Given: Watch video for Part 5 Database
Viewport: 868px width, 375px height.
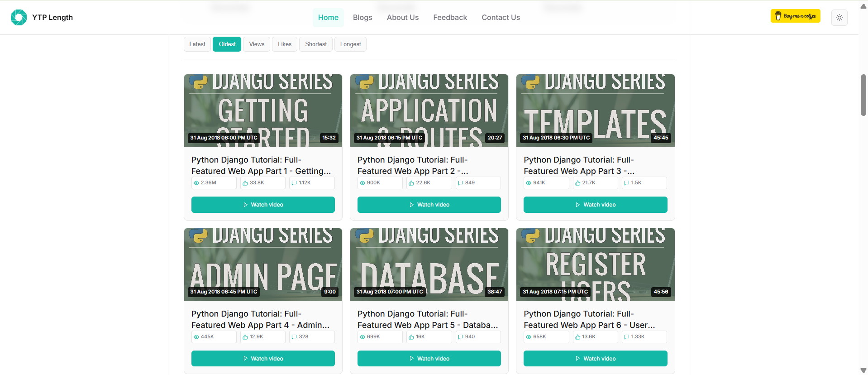Looking at the screenshot, I should 429,359.
